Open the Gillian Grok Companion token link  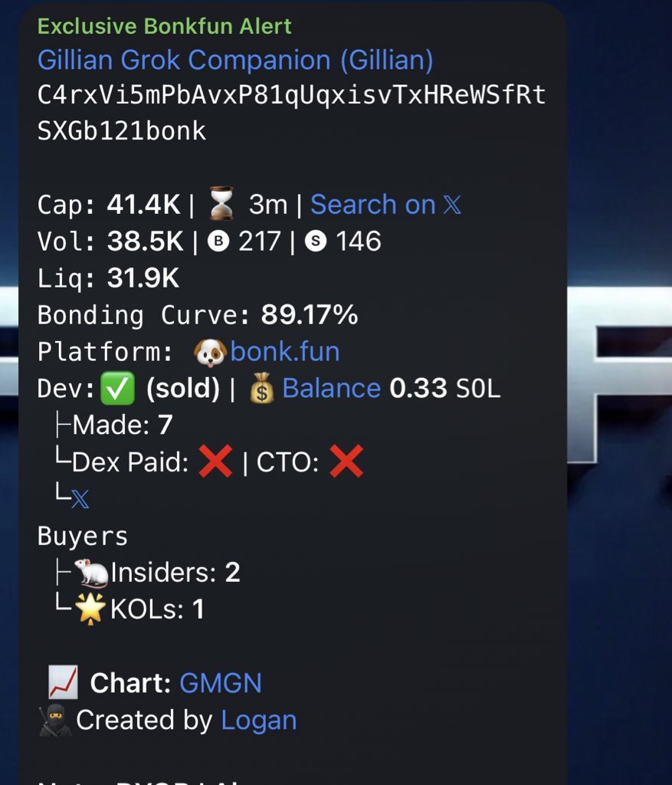click(x=235, y=60)
